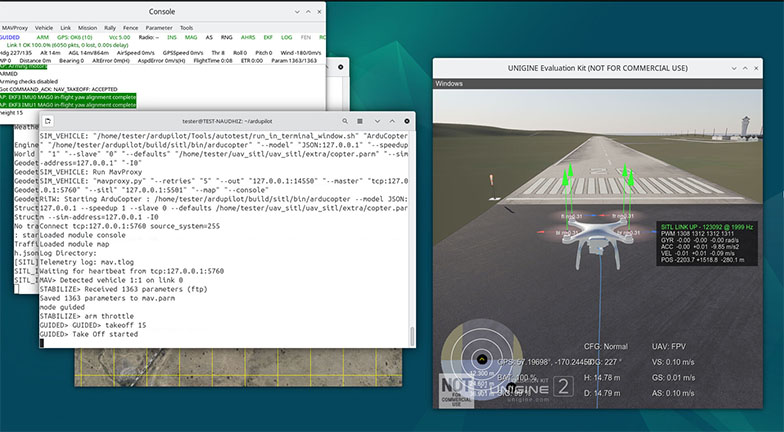This screenshot has width=784, height=432.
Task: Click the satellite map window with yellow grid
Action: tap(238, 368)
